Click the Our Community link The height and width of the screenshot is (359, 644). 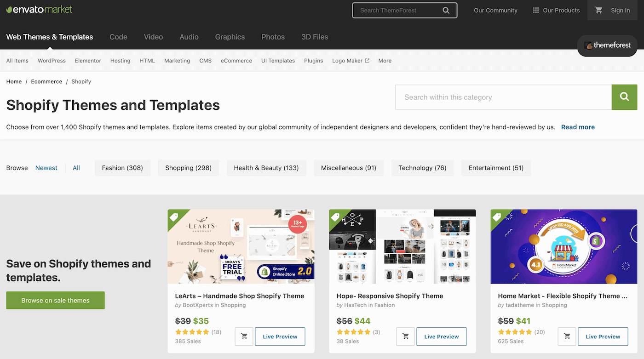point(495,10)
